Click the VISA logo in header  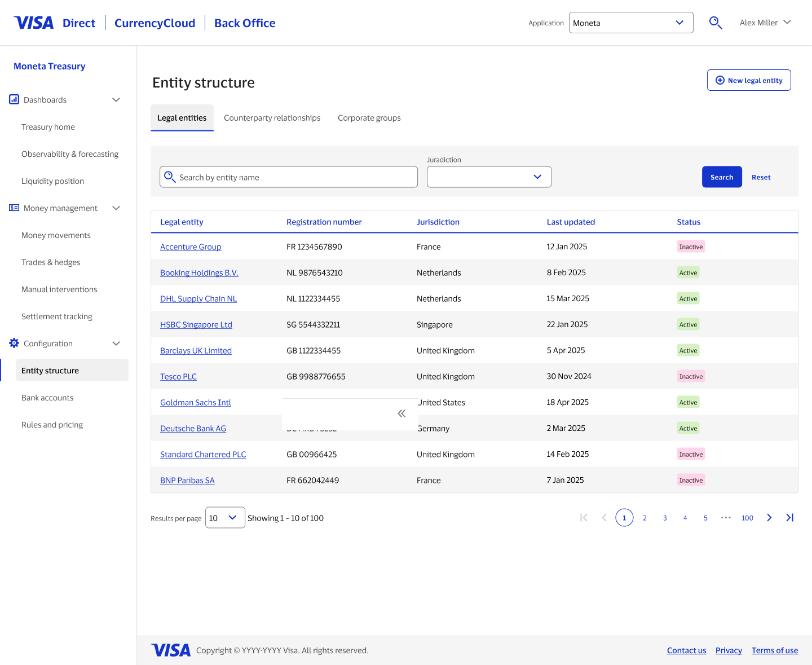34,23
